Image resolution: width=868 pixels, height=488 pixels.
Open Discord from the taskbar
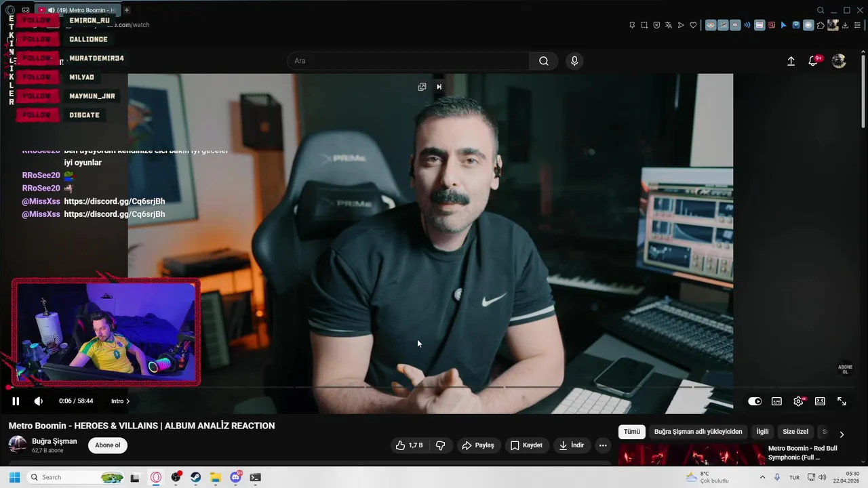tap(235, 477)
